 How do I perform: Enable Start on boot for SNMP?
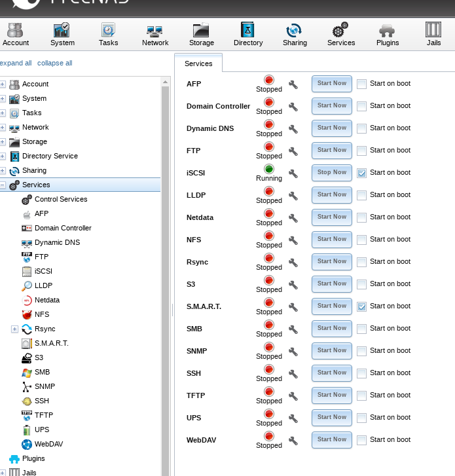click(x=361, y=351)
